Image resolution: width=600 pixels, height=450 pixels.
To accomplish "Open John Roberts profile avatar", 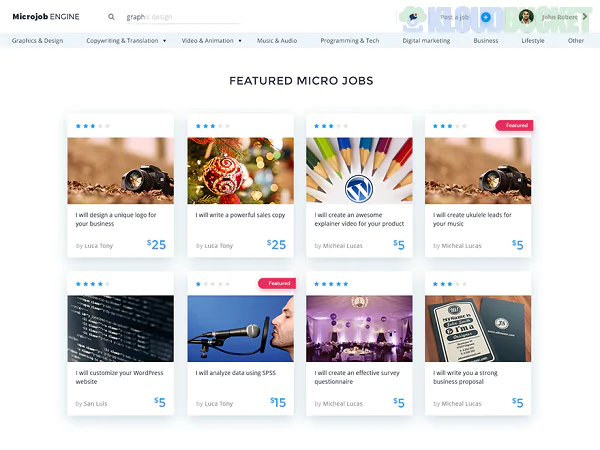I will (527, 17).
